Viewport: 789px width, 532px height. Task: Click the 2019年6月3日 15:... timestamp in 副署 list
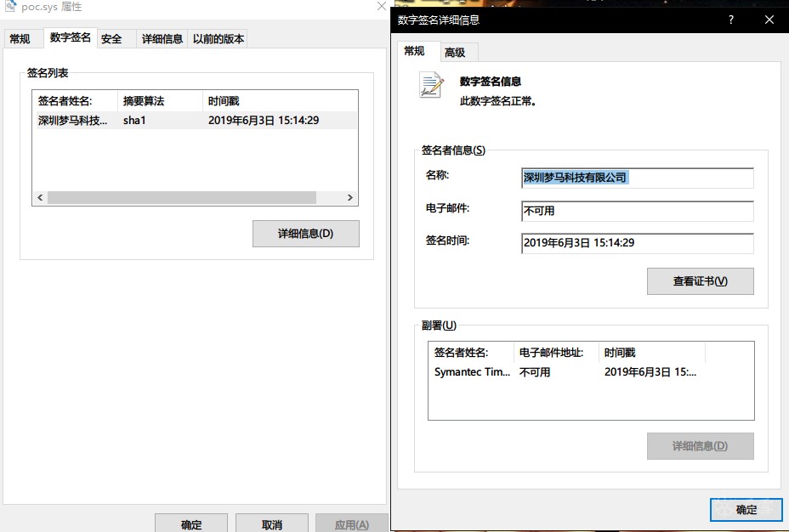click(650, 372)
